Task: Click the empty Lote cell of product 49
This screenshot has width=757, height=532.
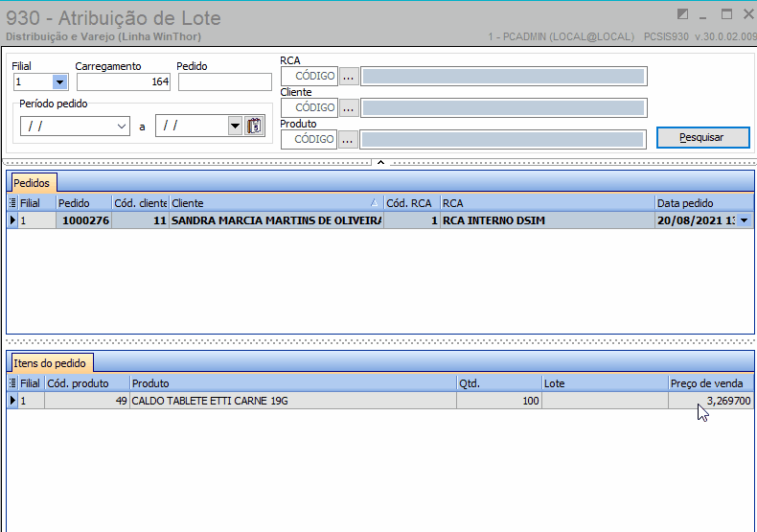Action: pyautogui.click(x=605, y=401)
